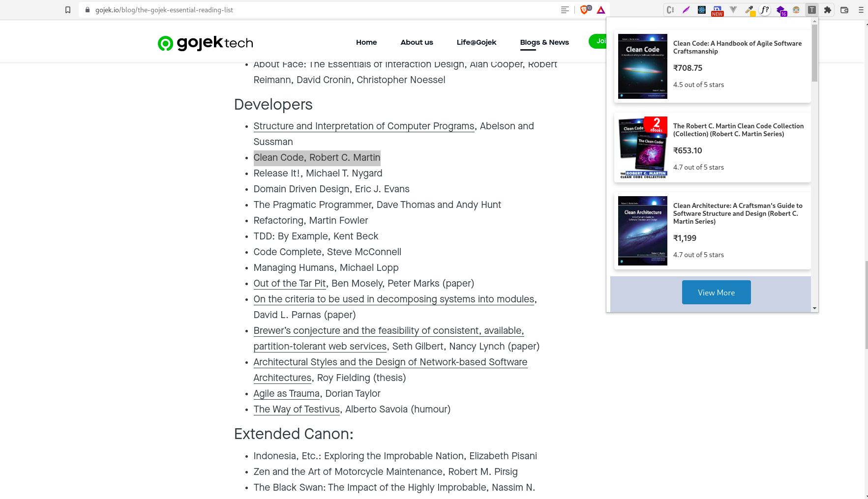The width and height of the screenshot is (868, 499).
Task: Click the Brave Shields lion icon
Action: (x=584, y=10)
